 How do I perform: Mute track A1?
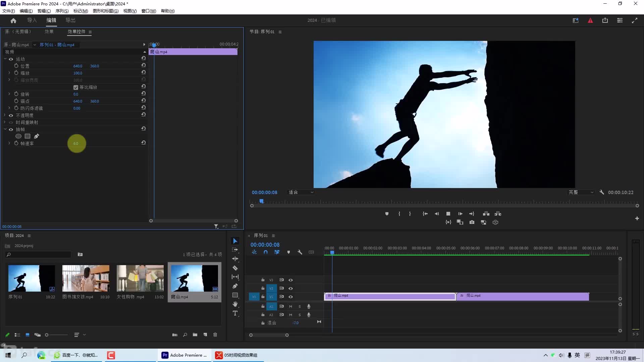pos(290,306)
